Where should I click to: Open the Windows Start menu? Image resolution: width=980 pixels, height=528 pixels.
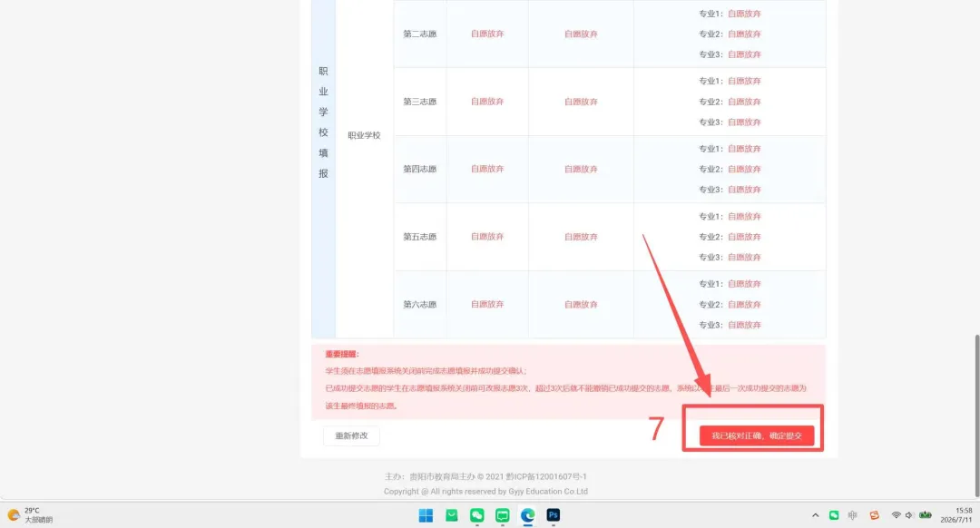pyautogui.click(x=426, y=515)
